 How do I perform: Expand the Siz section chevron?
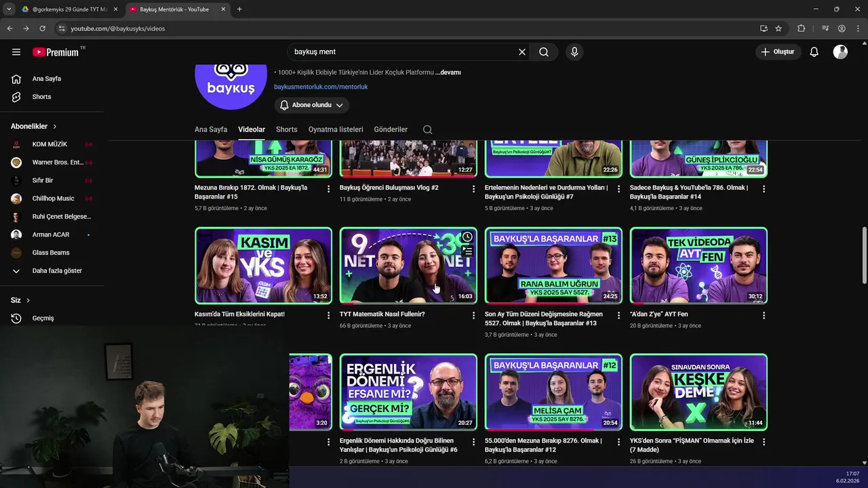point(28,300)
